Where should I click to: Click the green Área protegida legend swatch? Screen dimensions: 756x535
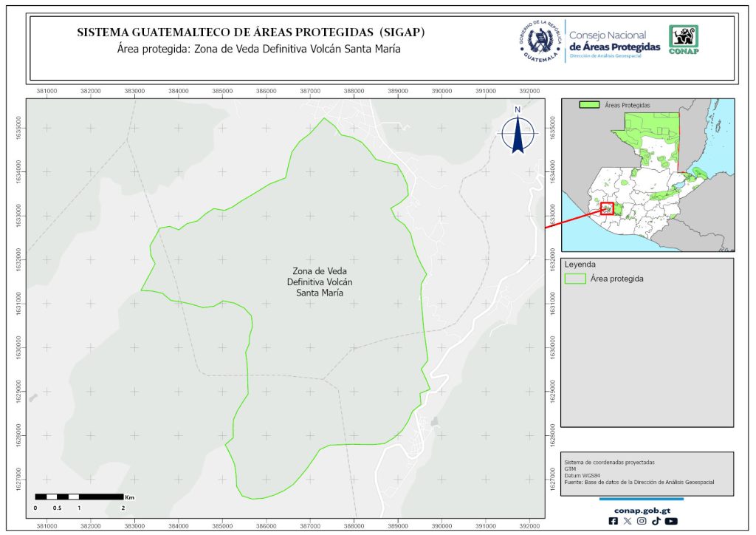(x=575, y=279)
